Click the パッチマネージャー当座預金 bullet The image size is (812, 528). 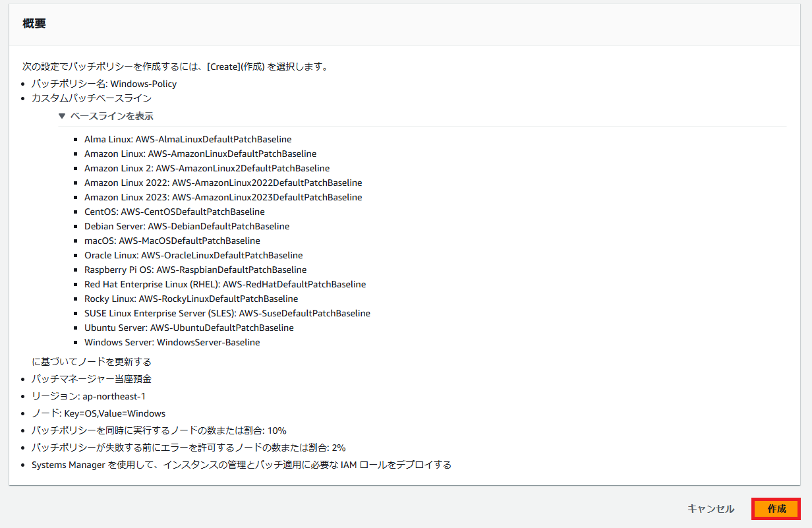pyautogui.click(x=92, y=379)
